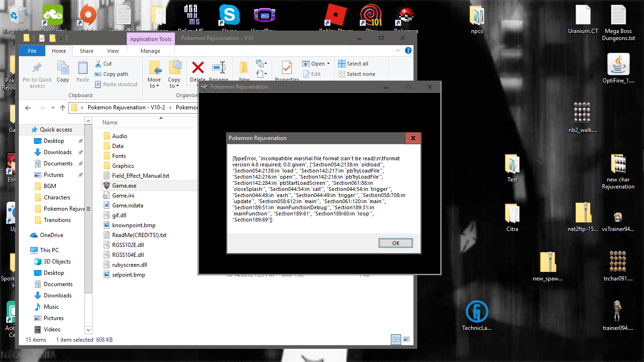Screen dimensions: 644x362
Task: Select RGSS102E.dll file
Action: (x=128, y=245)
